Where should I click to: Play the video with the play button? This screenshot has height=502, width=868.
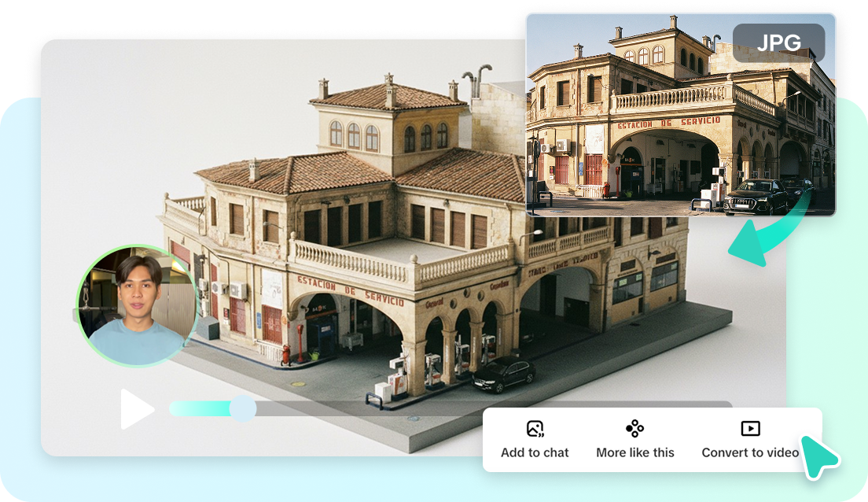tap(136, 409)
